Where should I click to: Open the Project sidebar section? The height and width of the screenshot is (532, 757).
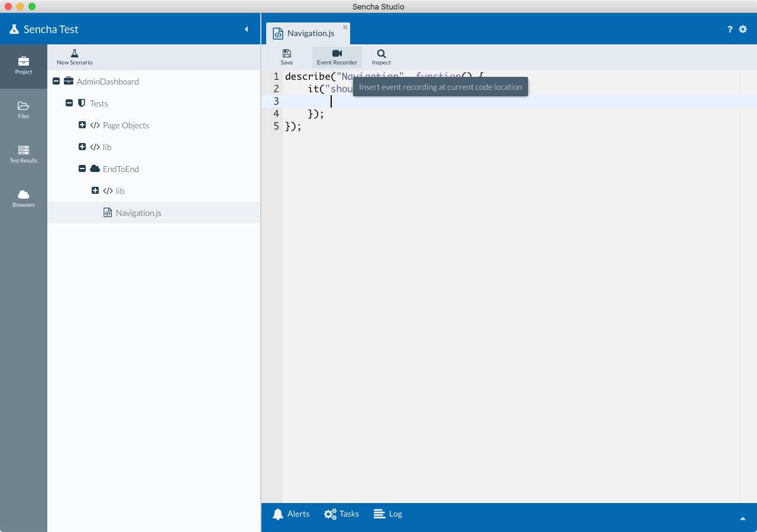[x=24, y=66]
